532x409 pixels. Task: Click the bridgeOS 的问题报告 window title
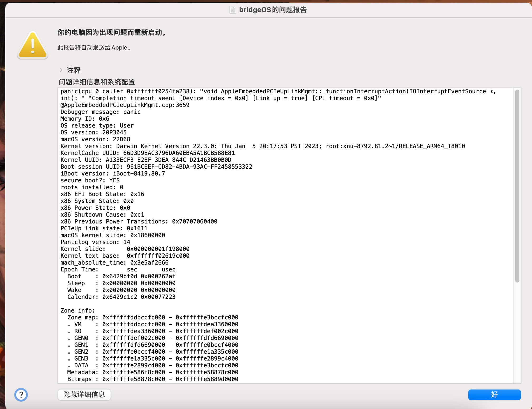click(x=273, y=10)
